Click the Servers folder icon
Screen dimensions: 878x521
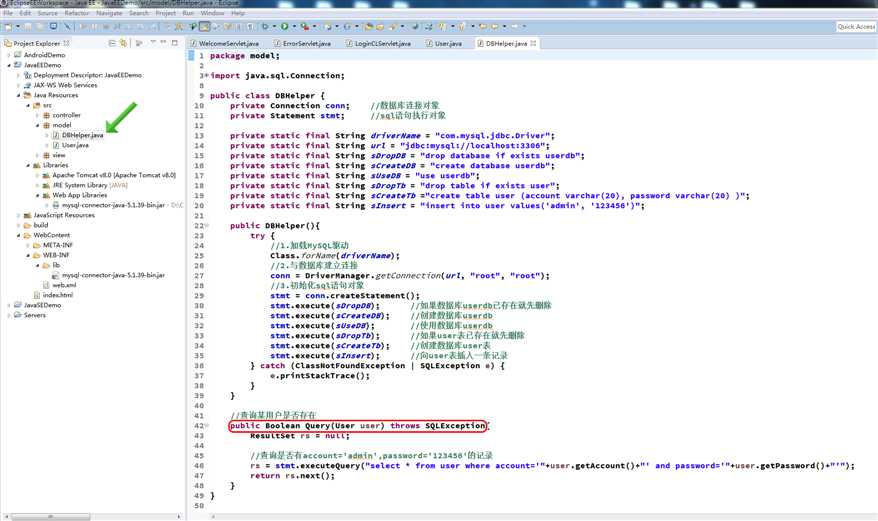18,315
